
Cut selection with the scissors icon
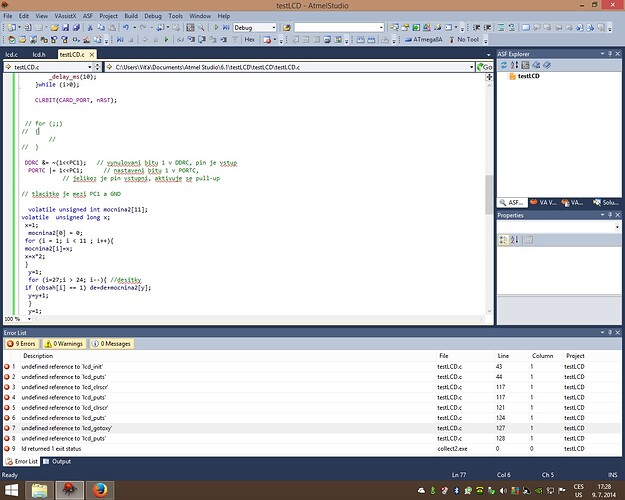[90, 28]
